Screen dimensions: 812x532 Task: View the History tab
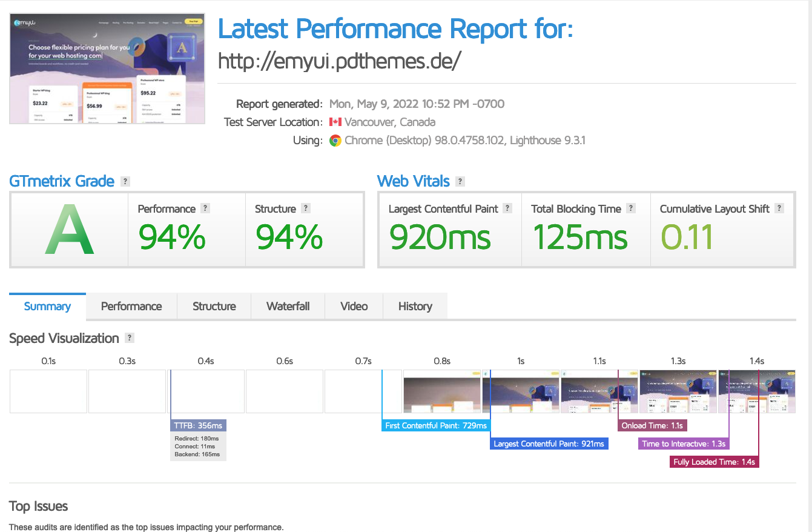(x=415, y=306)
